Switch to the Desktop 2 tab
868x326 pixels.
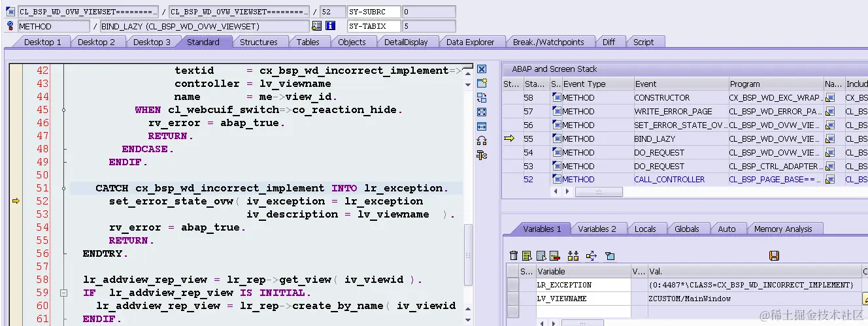point(96,42)
